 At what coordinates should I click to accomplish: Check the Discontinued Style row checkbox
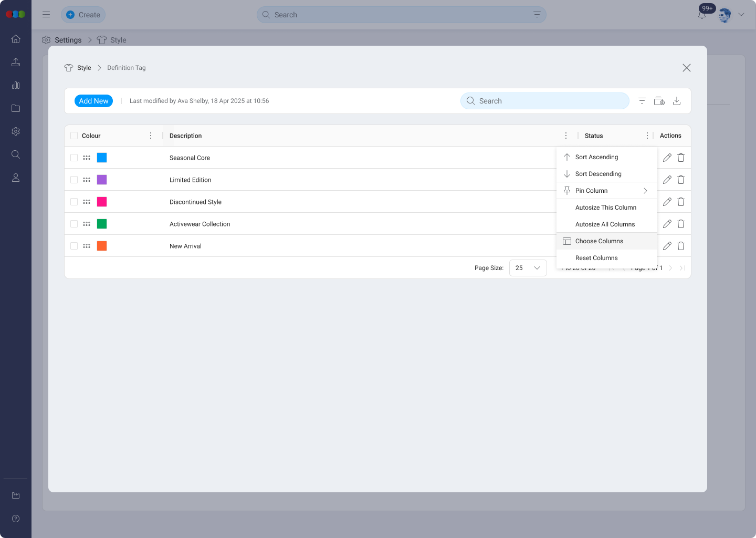[73, 201]
